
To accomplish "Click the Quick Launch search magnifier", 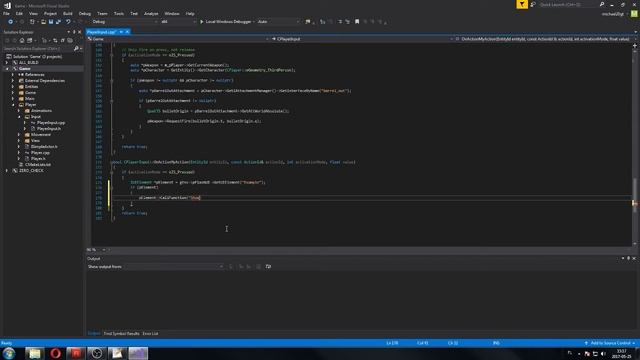I will click(x=602, y=4).
